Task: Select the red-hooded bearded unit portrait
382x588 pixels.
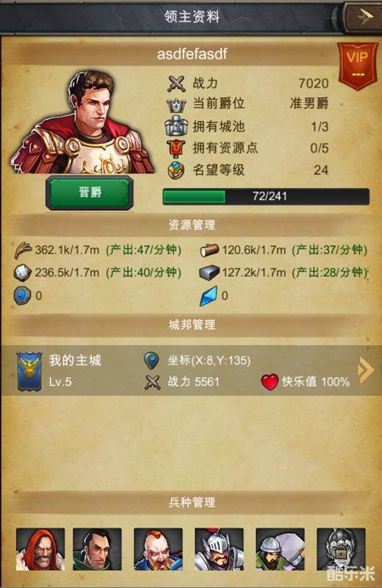Action: tap(40, 549)
